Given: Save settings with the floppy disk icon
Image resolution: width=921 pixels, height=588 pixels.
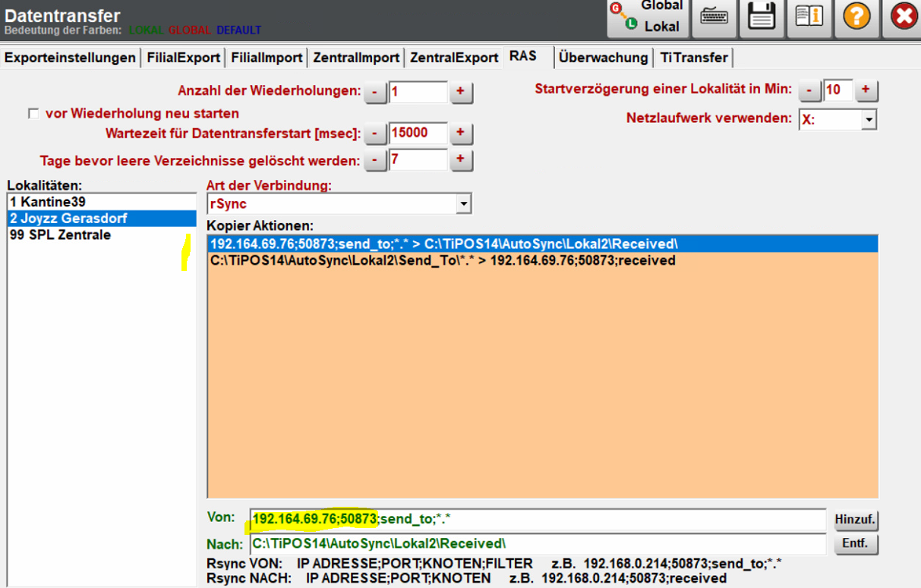Looking at the screenshot, I should [762, 17].
